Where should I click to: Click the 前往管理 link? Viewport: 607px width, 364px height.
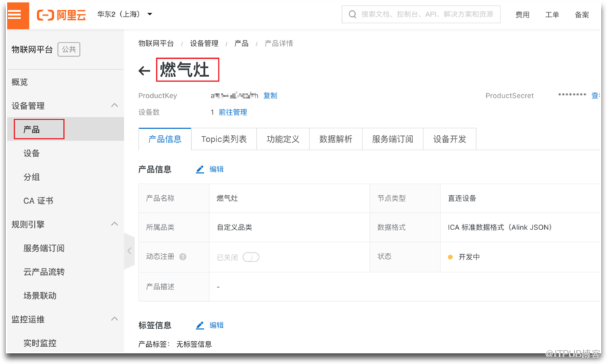pyautogui.click(x=233, y=113)
